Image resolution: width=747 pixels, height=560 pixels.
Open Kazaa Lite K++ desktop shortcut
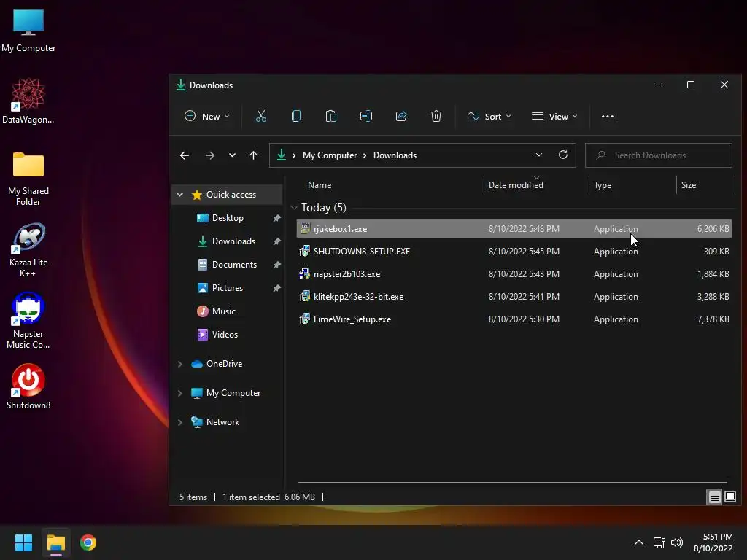28,250
